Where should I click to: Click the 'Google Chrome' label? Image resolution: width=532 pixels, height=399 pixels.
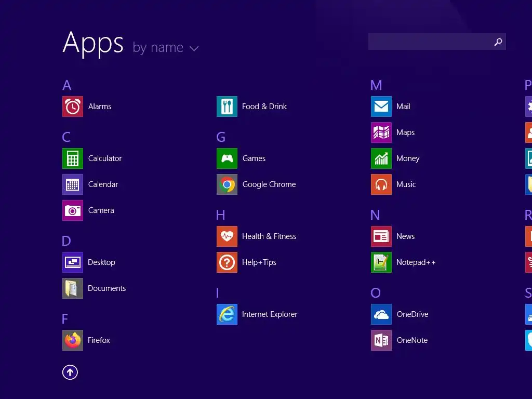click(x=269, y=184)
